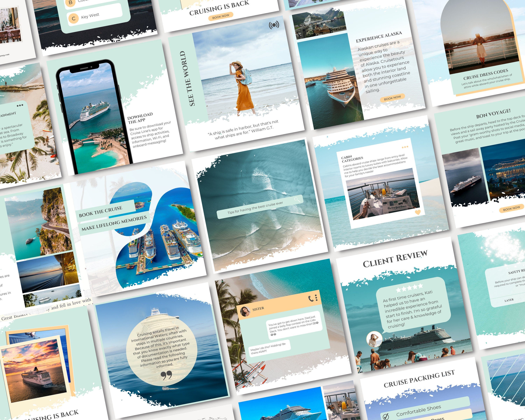Click Book Now on the Bon Voyage card

[x=511, y=208]
